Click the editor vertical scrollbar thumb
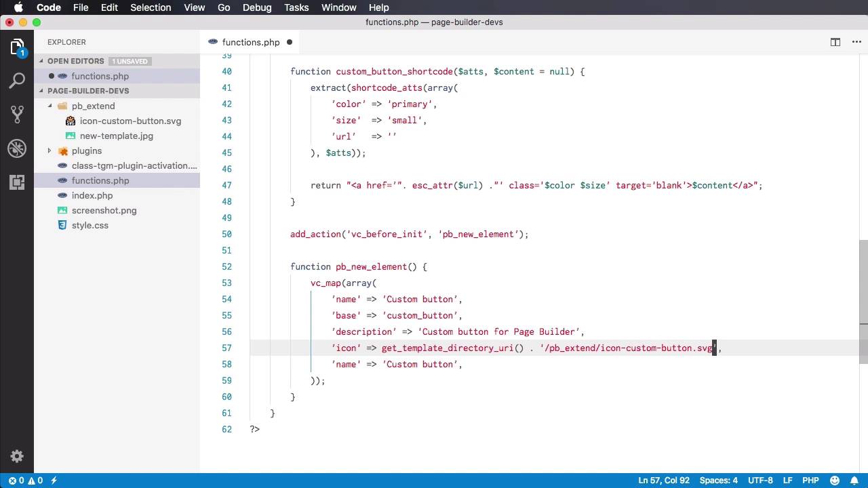868x488 pixels. click(x=863, y=302)
